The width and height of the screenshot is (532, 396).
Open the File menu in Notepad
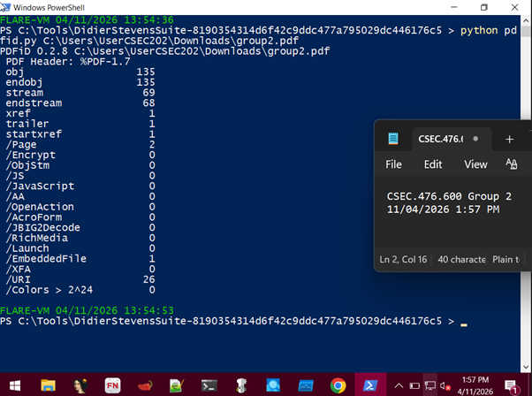point(393,164)
